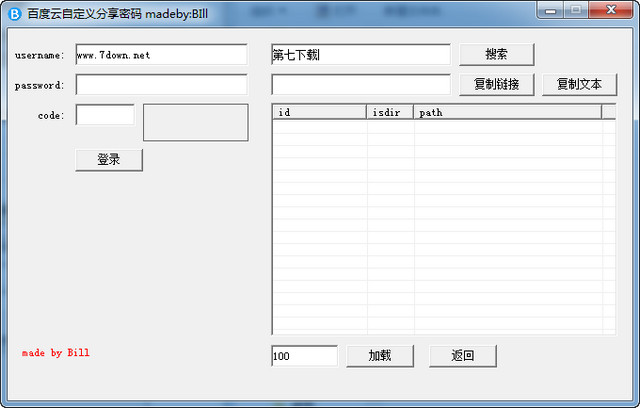Close the window
This screenshot has width=640, height=408.
611,10
